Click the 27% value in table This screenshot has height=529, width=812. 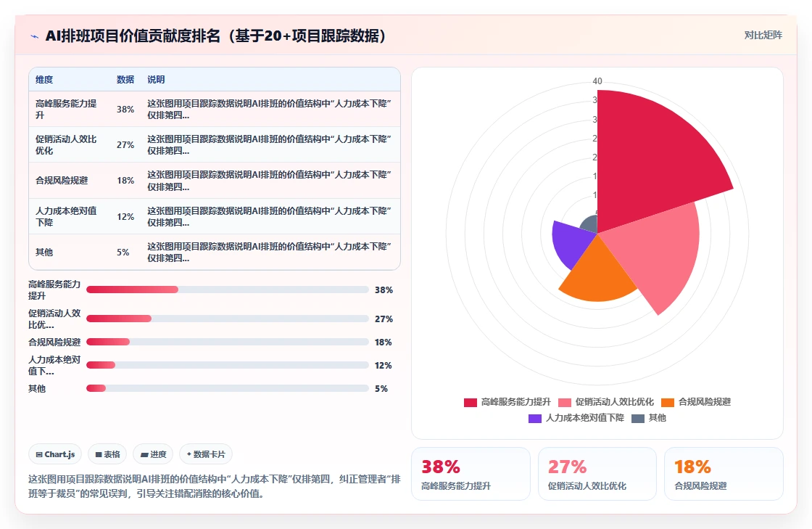coord(125,145)
